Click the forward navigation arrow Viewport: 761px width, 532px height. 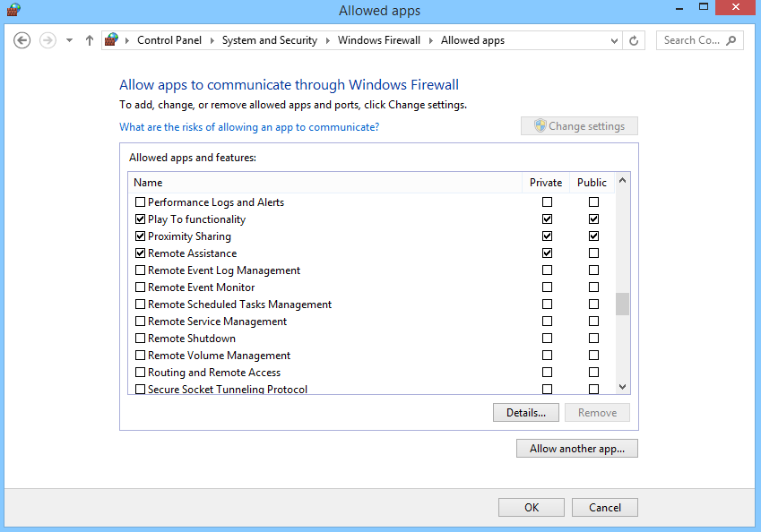click(48, 40)
